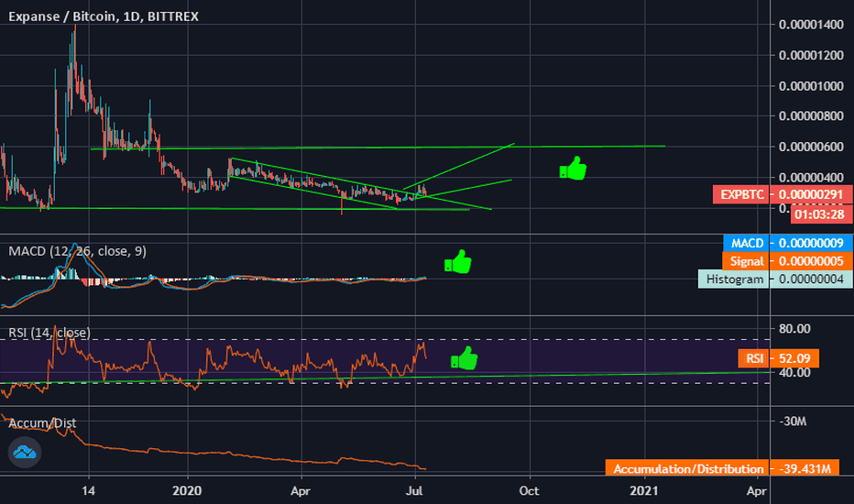Click the -39.431M value tag
The image size is (854, 504).
[x=805, y=468]
